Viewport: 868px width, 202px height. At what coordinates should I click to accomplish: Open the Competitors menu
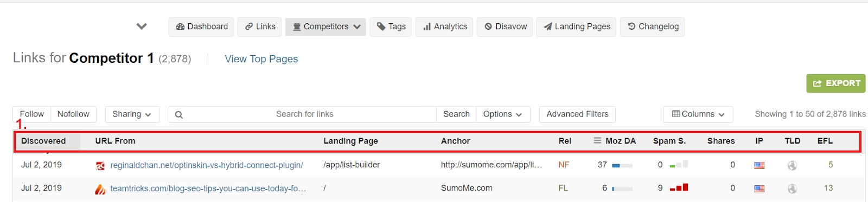[x=326, y=27]
